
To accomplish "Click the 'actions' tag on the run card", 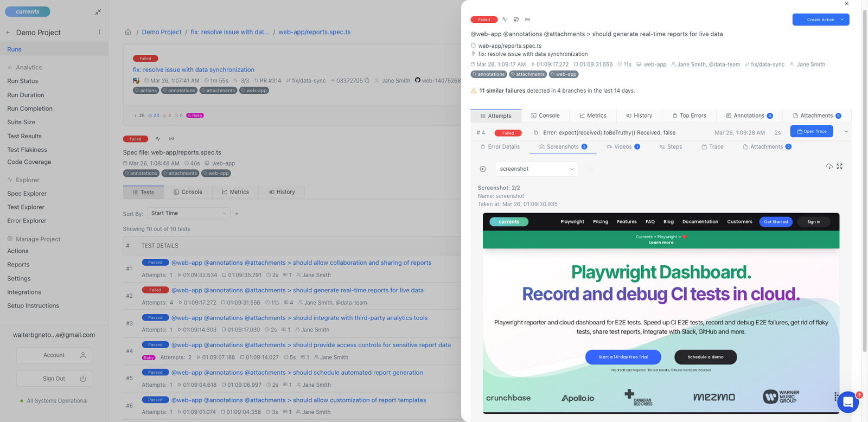I will [x=146, y=91].
